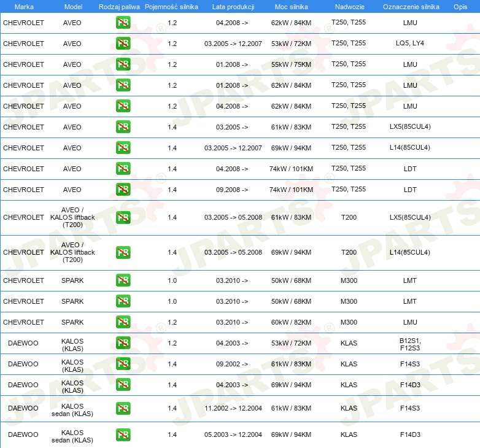Click the fuel icon in the DAEWOO KALOS B12S1, F12S3 row

(123, 343)
